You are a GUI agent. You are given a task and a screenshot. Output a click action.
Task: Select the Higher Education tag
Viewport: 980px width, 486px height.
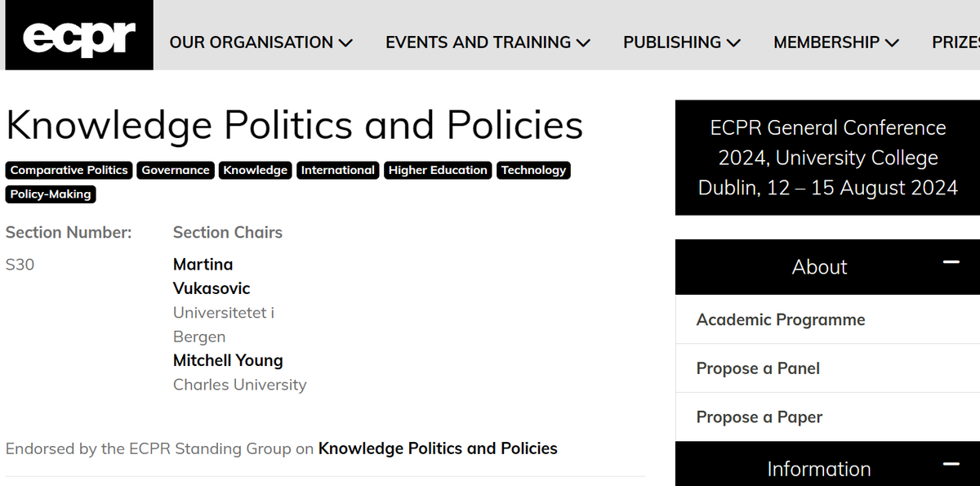click(438, 170)
